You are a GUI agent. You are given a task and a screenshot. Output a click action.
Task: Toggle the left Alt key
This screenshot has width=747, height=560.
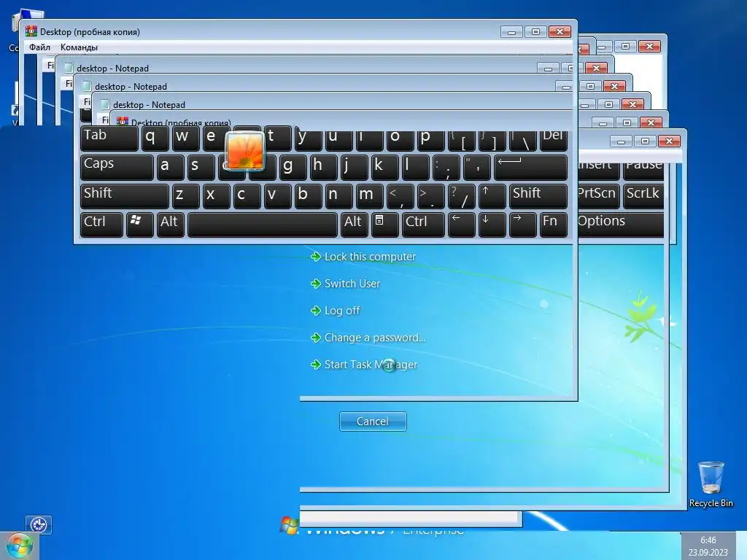170,225
